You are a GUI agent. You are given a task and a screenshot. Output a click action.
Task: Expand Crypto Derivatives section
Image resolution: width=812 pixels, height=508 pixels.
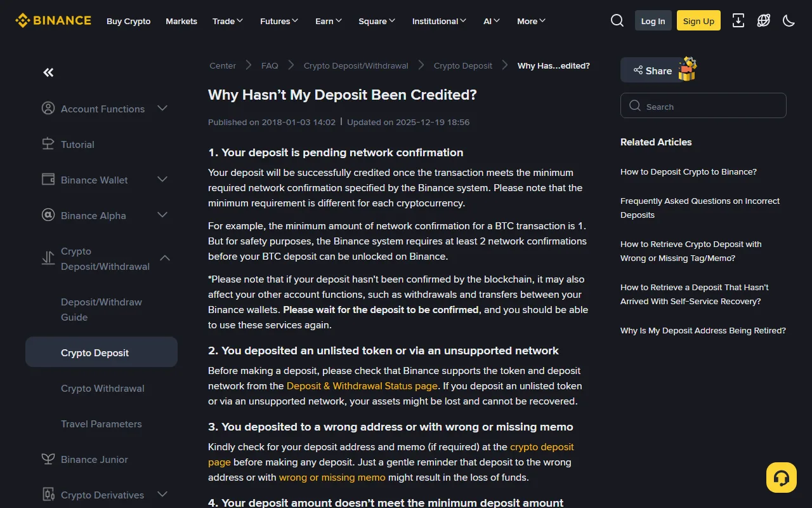[x=162, y=494]
